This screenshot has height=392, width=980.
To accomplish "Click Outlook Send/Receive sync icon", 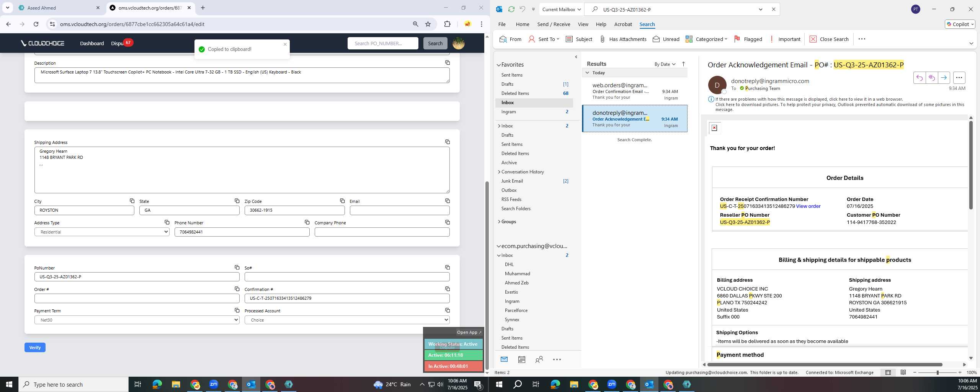I will click(511, 9).
